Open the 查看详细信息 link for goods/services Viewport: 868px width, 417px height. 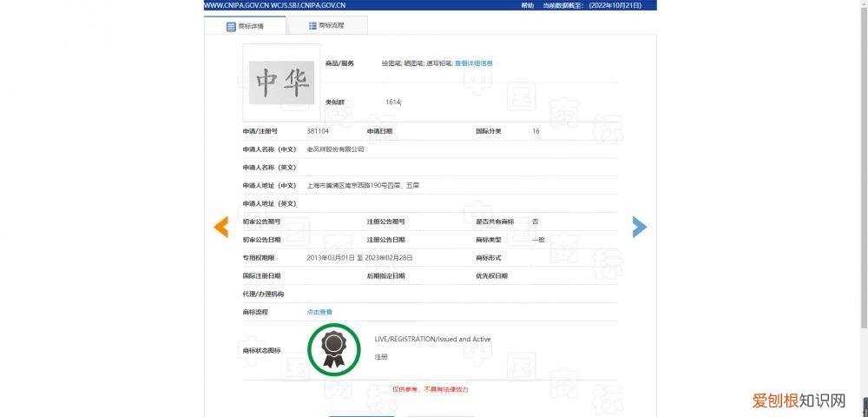tap(474, 63)
